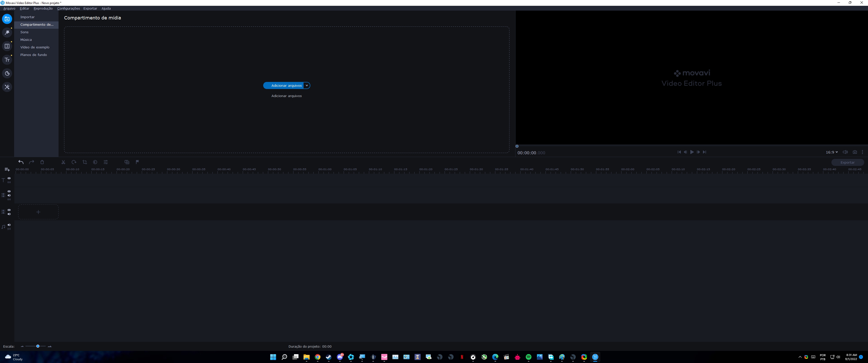Expand the Adicionar arquivos dropdown arrow
The width and height of the screenshot is (868, 363).
307,85
